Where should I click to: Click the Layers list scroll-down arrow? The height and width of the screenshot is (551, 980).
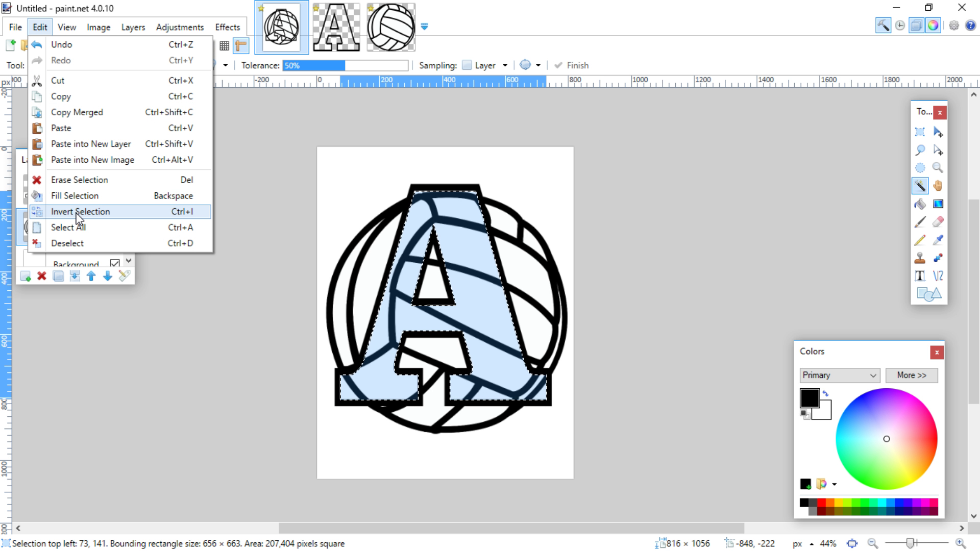[x=128, y=261]
